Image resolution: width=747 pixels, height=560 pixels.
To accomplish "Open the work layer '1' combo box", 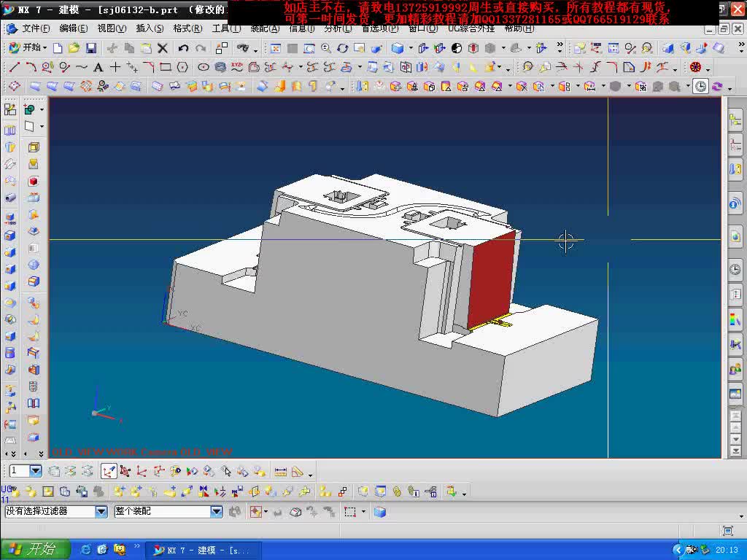I will (x=26, y=471).
